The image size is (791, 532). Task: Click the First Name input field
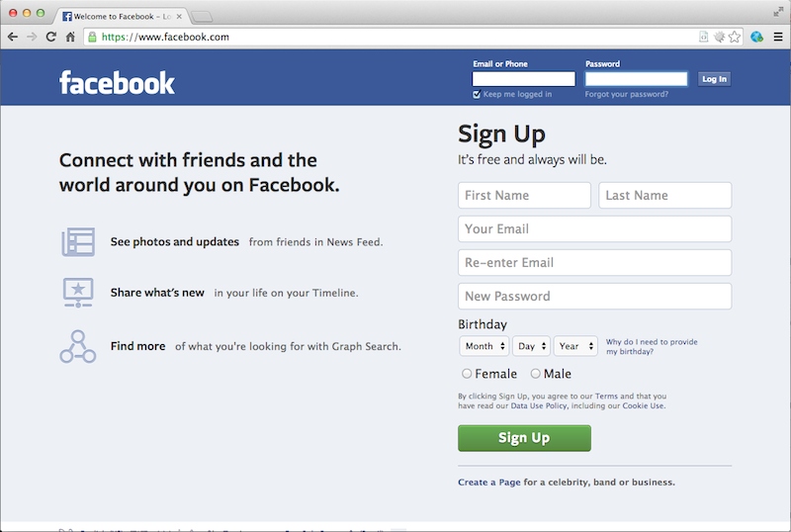pyautogui.click(x=524, y=196)
